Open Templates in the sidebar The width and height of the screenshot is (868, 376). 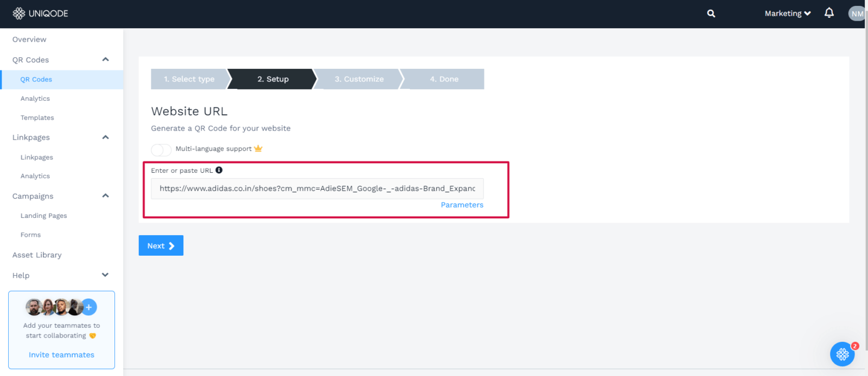pyautogui.click(x=37, y=118)
